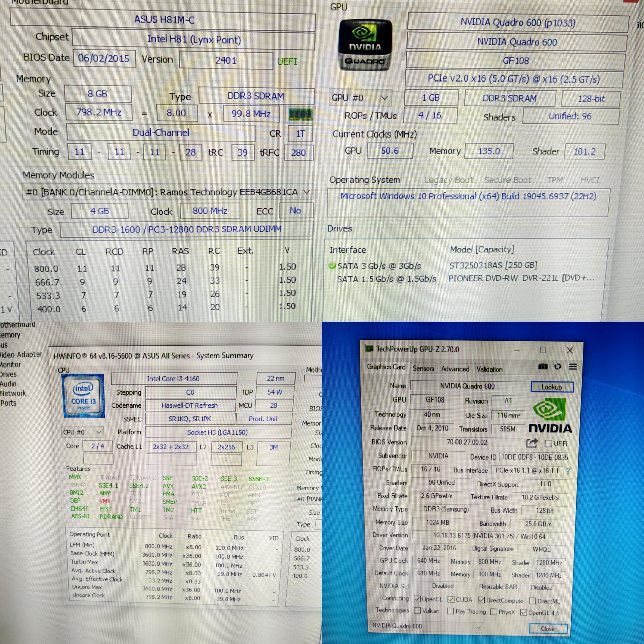Toggle the CUDA checkbox

pos(451,599)
